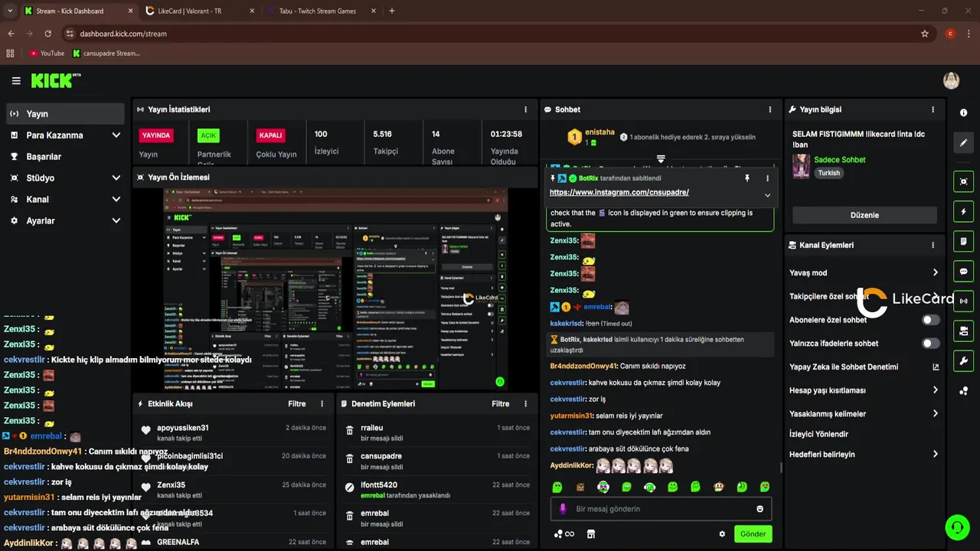Click the Yayın Ön İzlemesi video preview
This screenshot has height=551, width=980.
[x=335, y=288]
